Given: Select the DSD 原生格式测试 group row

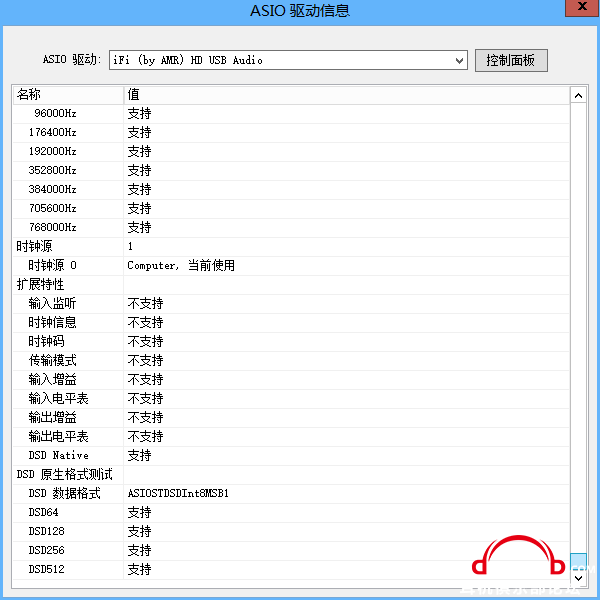Looking at the screenshot, I should pos(291,475).
